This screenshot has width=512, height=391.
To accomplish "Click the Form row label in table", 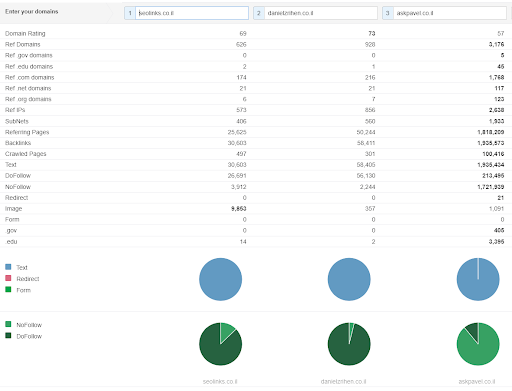I will point(12,219).
